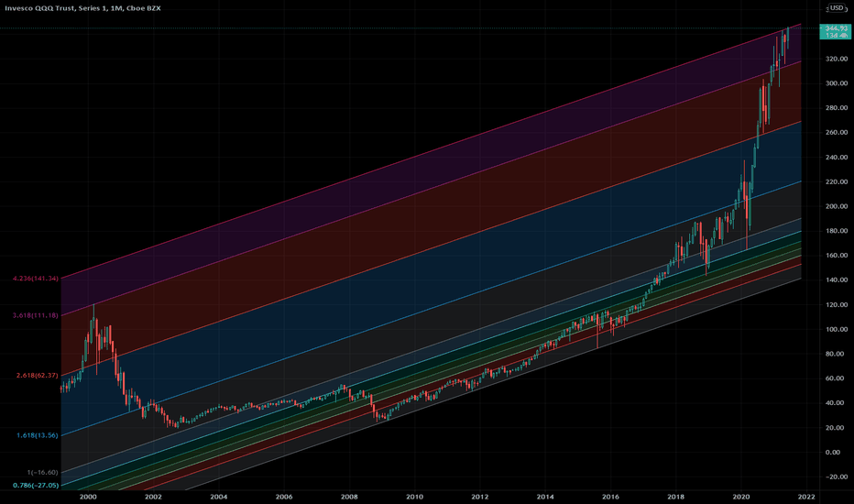Viewport: 854px width, 504px height.
Task: Click the 0.786(-27.05) Fibonacci level label
Action: 36,485
